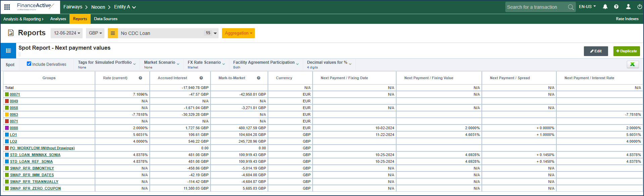Open the 12-06-2024 date dropdown
644x196 pixels.
(67, 33)
